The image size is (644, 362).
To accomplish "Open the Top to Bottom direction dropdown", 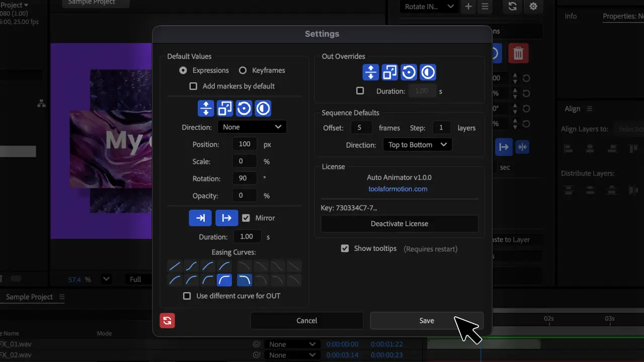I will coord(417,144).
